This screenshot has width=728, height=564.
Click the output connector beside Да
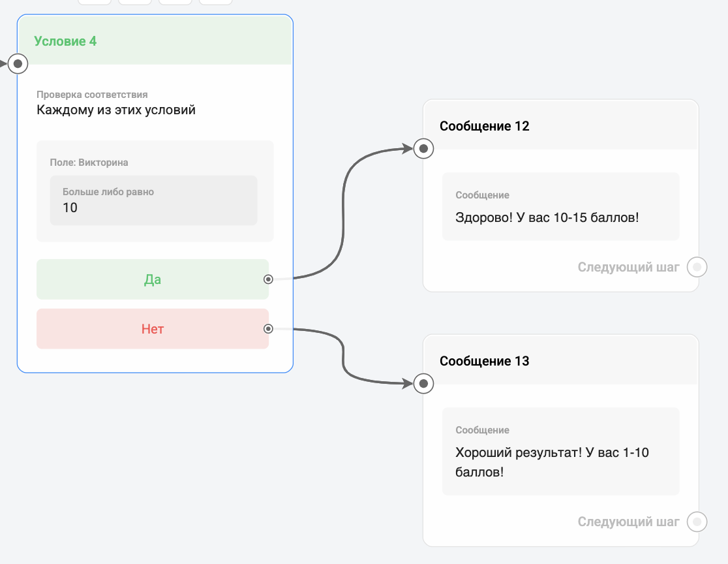268,279
